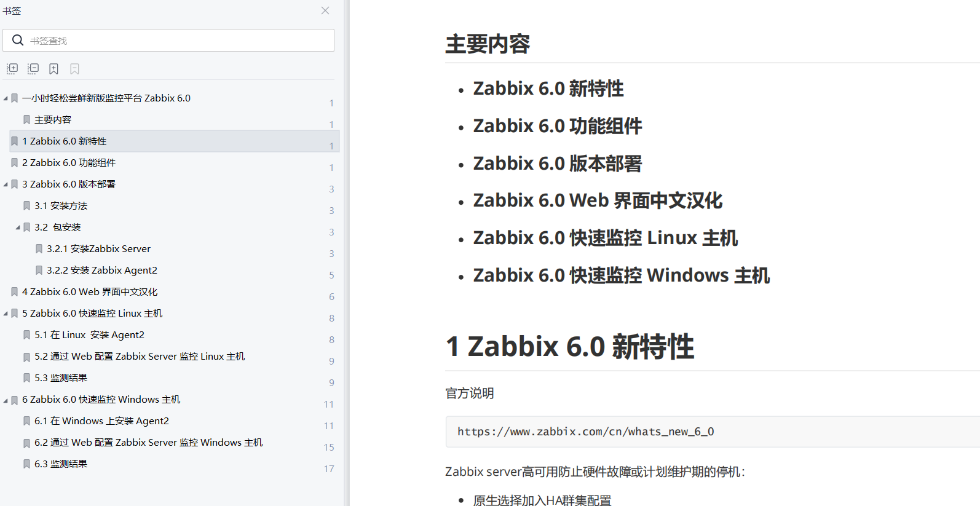Select bookmark 1 Zabbix 6.0 新特性
This screenshot has height=506, width=980.
click(65, 141)
